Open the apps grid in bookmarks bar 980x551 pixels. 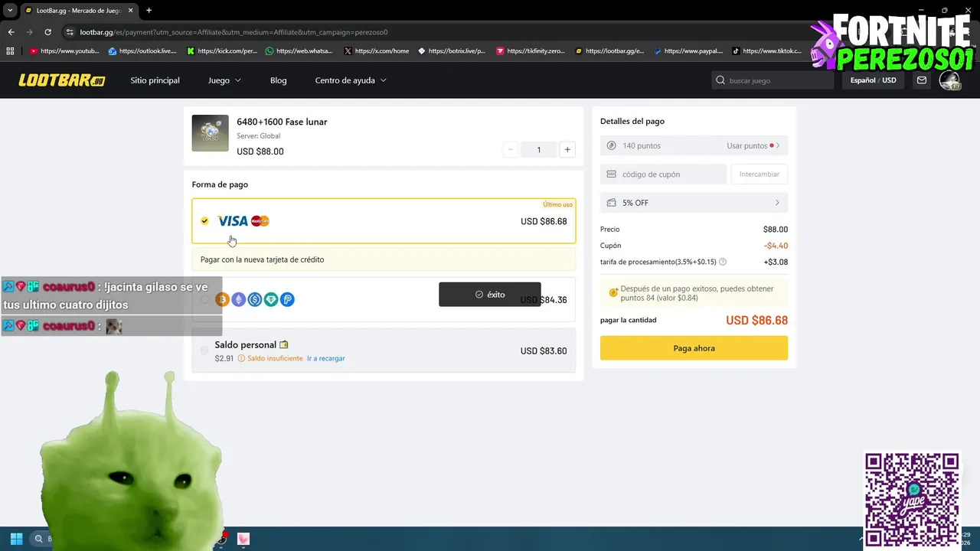click(10, 51)
